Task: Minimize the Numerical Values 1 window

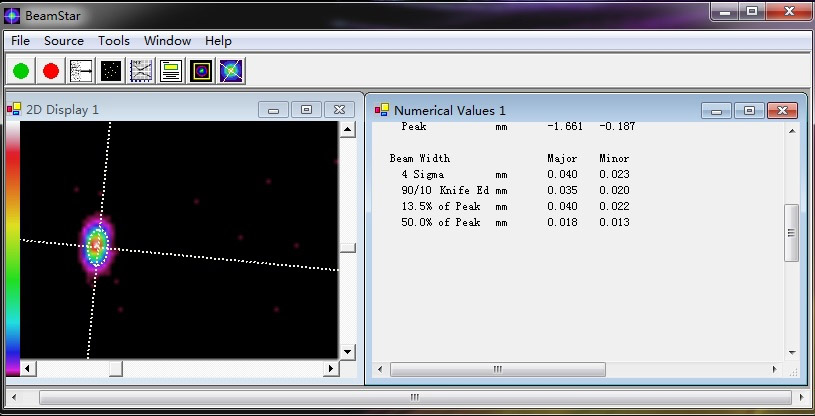Action: [x=716, y=111]
